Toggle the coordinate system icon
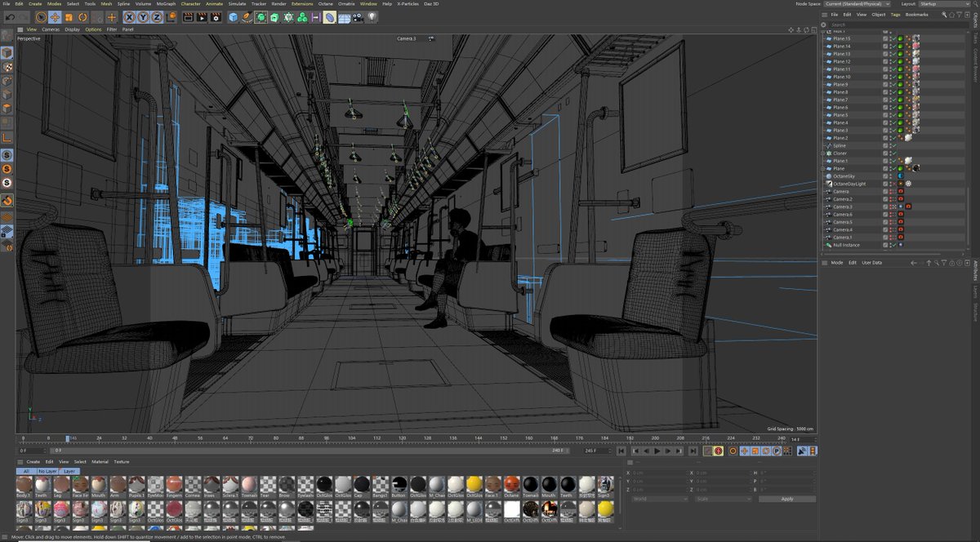 171,16
